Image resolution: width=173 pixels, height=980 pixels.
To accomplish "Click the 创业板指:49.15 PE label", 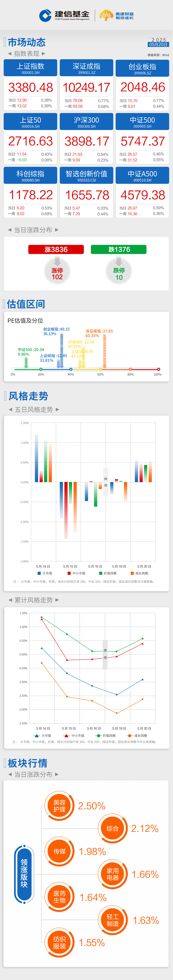I will (56, 331).
